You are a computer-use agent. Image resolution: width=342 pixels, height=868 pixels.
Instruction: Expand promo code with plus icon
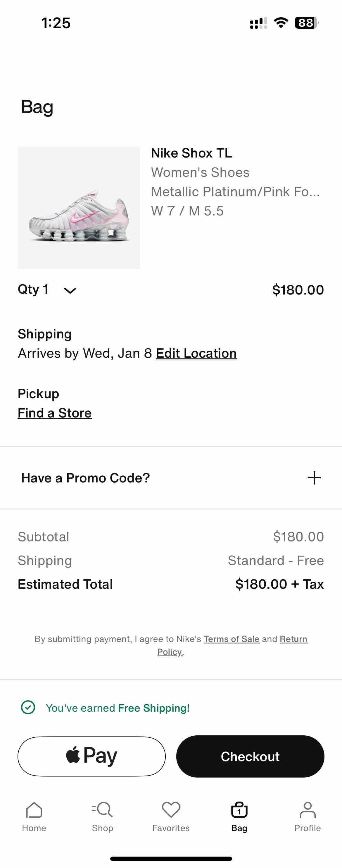pos(314,478)
